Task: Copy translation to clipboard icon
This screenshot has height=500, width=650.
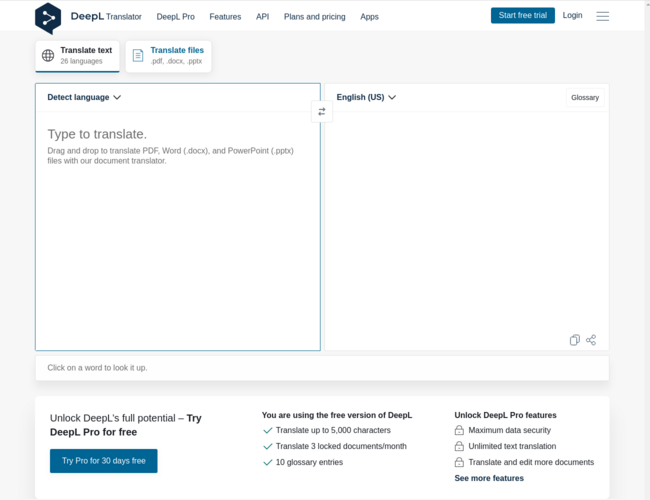Action: [575, 340]
